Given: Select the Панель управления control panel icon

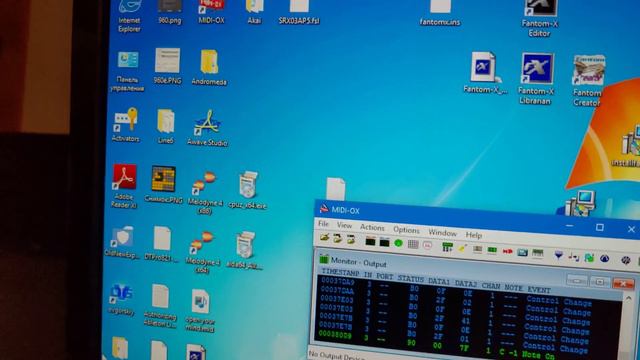Looking at the screenshot, I should (x=127, y=71).
